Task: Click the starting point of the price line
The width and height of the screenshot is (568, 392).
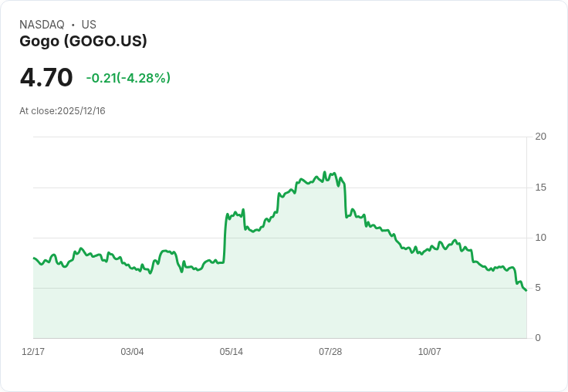Action: click(x=34, y=258)
